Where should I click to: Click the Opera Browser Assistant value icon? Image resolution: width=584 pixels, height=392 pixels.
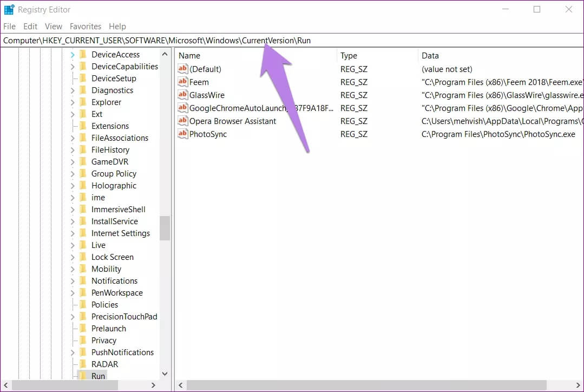(x=182, y=121)
